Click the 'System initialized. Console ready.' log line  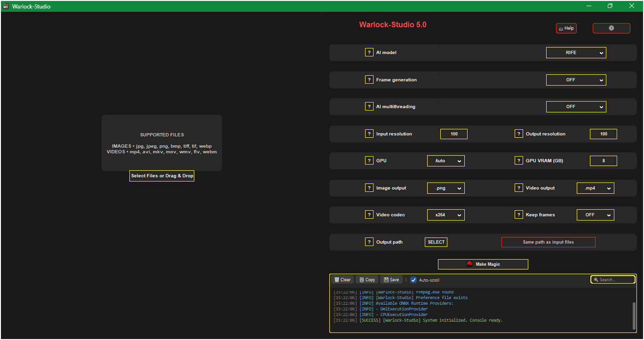418,320
